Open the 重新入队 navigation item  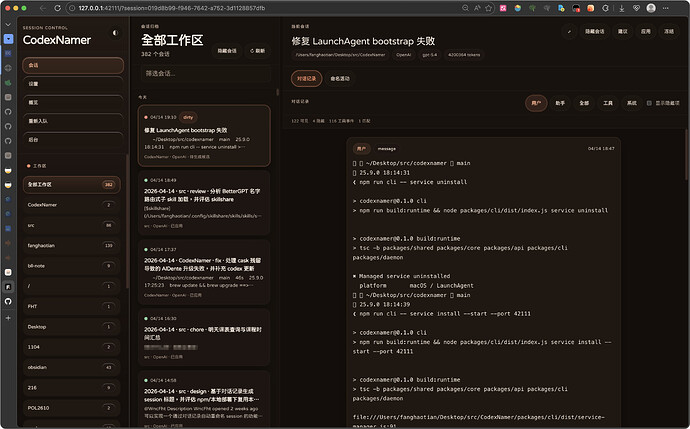(x=73, y=121)
